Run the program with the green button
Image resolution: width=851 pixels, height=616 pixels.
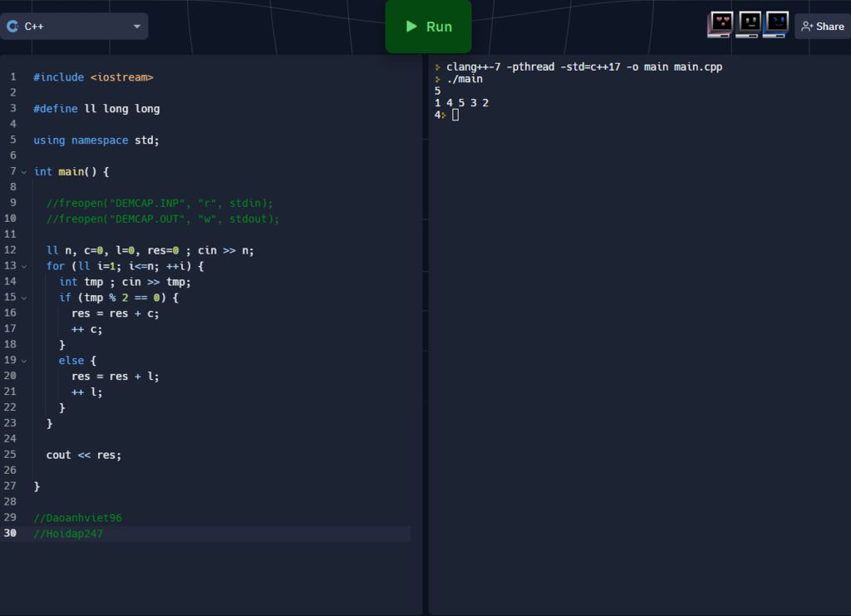click(x=428, y=27)
